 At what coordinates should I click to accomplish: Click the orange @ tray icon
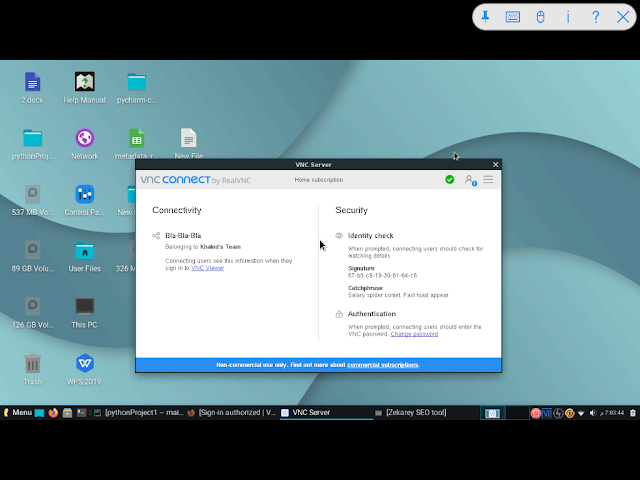(x=569, y=413)
